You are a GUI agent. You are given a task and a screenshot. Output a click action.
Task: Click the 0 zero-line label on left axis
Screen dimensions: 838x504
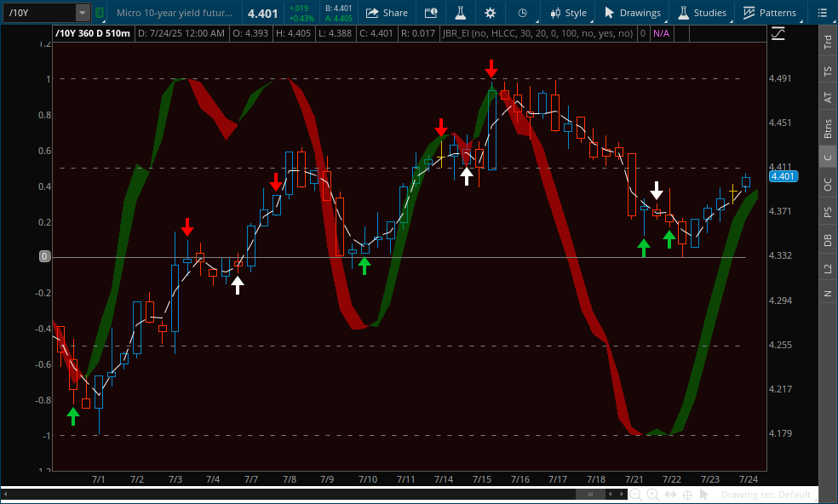44,256
